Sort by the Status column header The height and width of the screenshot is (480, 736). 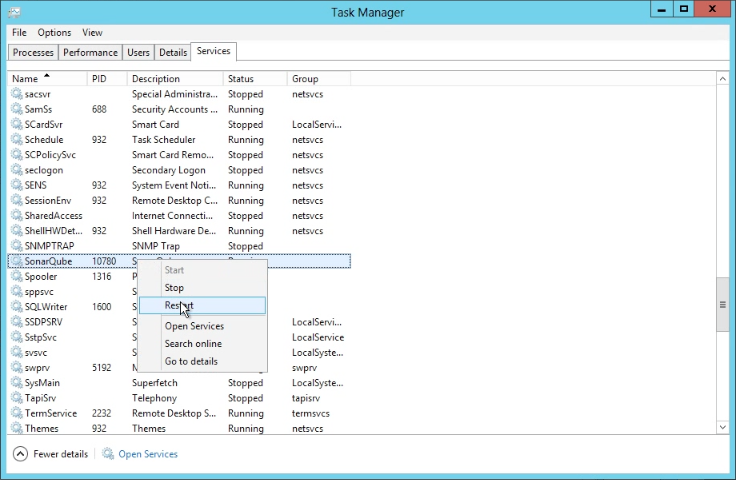pos(255,78)
